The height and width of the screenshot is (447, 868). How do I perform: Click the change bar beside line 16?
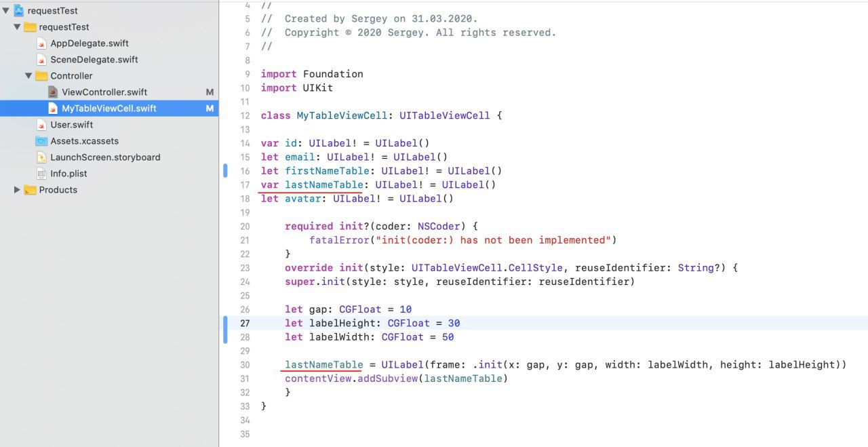click(225, 171)
